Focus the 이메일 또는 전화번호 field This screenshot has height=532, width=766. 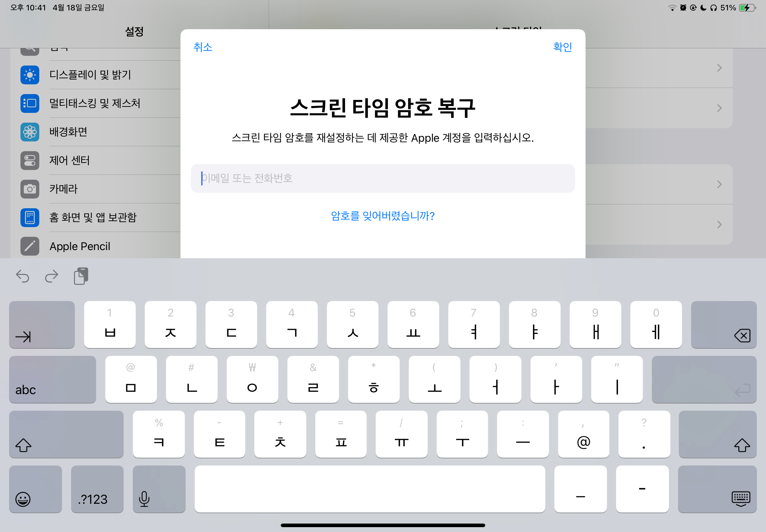click(382, 178)
